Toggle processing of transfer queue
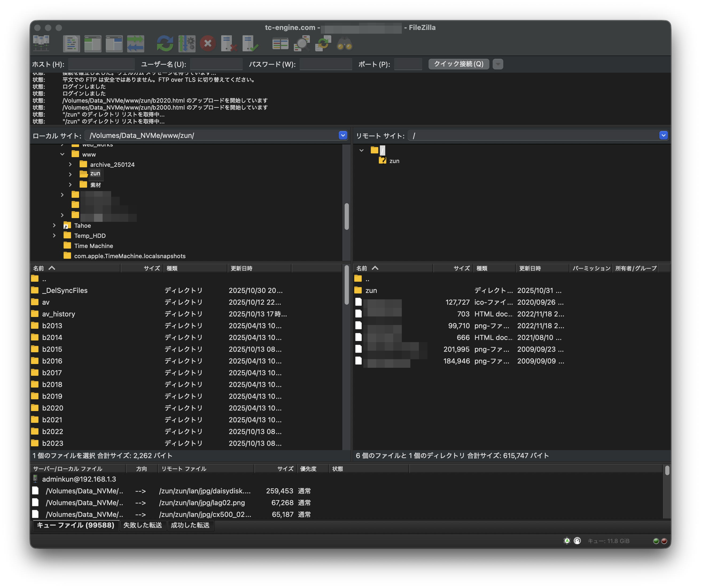Screen dimensions: 701x588 pos(186,43)
